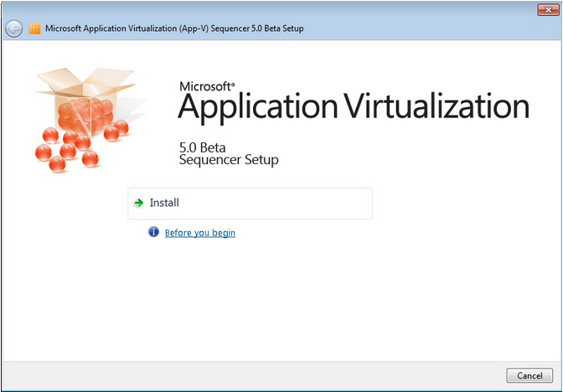The height and width of the screenshot is (392, 563).
Task: Click the blank white area below the link
Action: click(281, 302)
